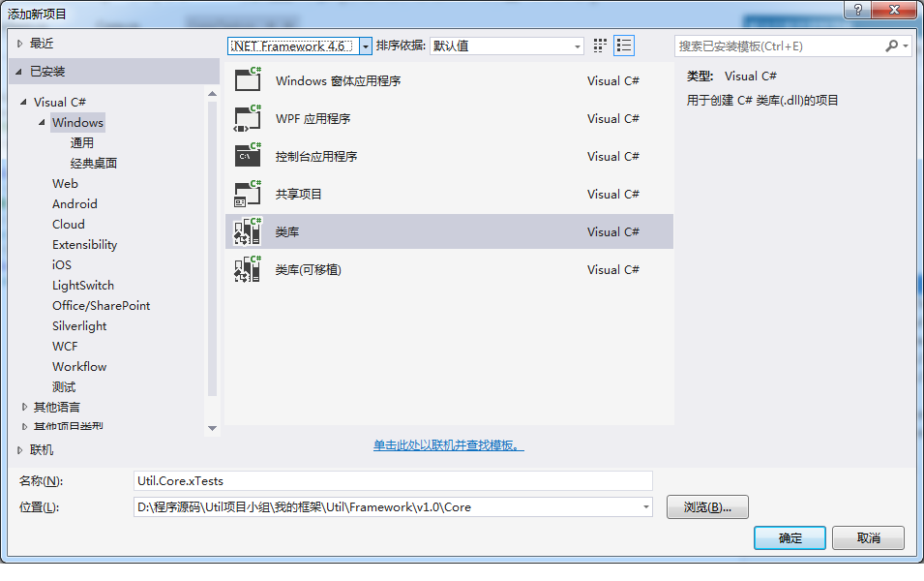
Task: Select the Silverlight category
Action: [79, 325]
